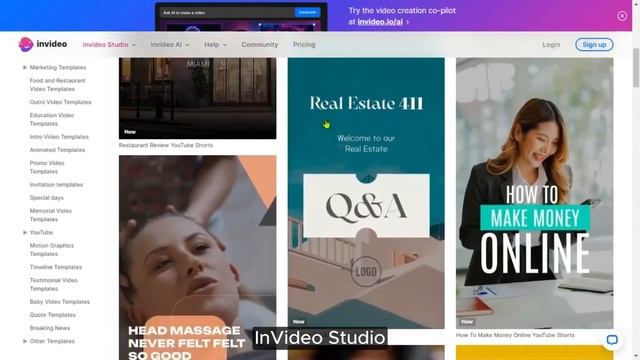The width and height of the screenshot is (640, 360).
Task: Follow the invideo.io/ai banner link
Action: (x=380, y=22)
